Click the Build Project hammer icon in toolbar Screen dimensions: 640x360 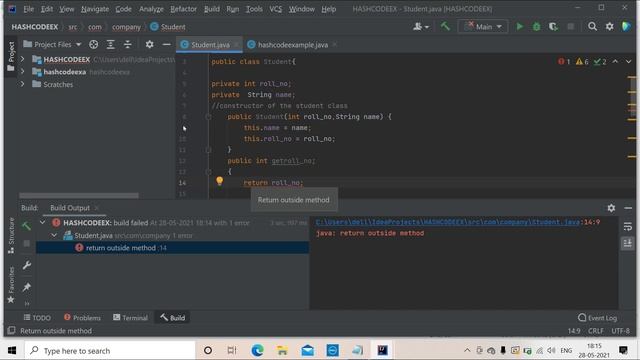pos(445,27)
